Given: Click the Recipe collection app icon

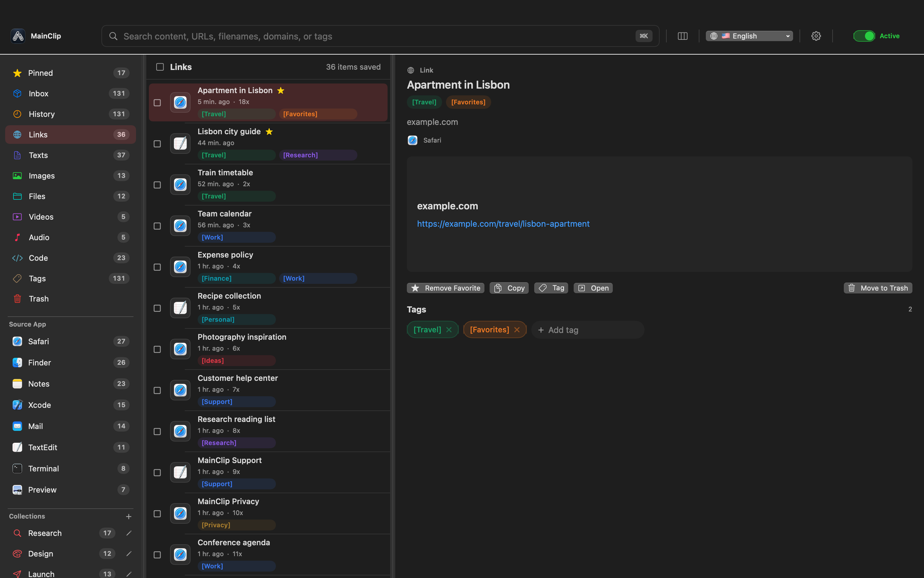Looking at the screenshot, I should pos(180,308).
